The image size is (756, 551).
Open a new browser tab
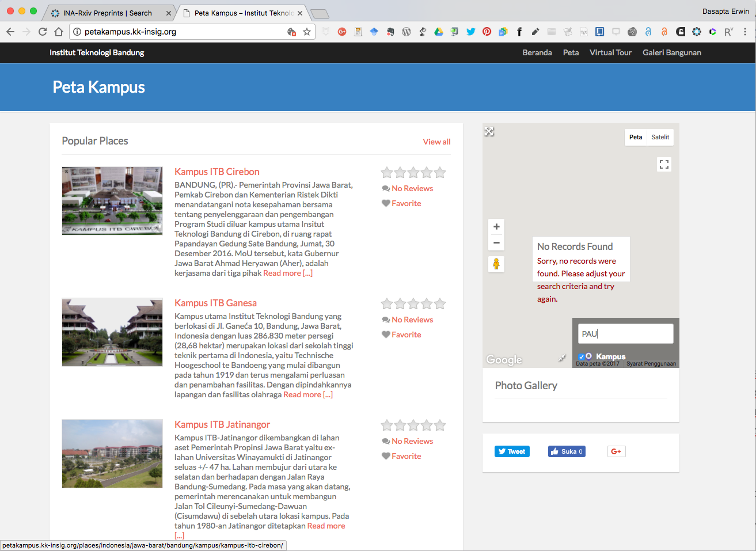(x=319, y=14)
